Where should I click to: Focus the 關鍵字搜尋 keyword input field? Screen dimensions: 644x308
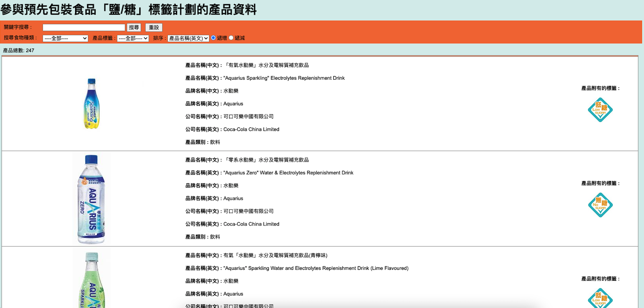(84, 27)
